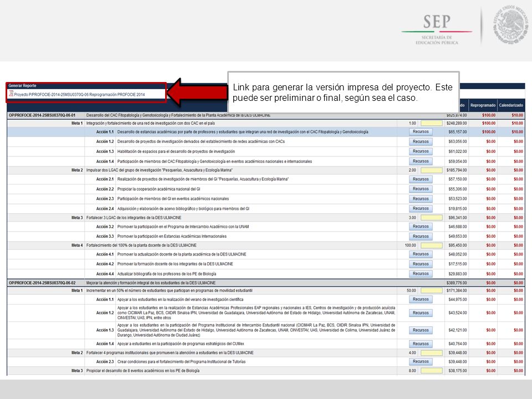
Task: Click yellow field beside 4.00 for 'Fortalecer 4 programas' meta
Action: (432, 353)
